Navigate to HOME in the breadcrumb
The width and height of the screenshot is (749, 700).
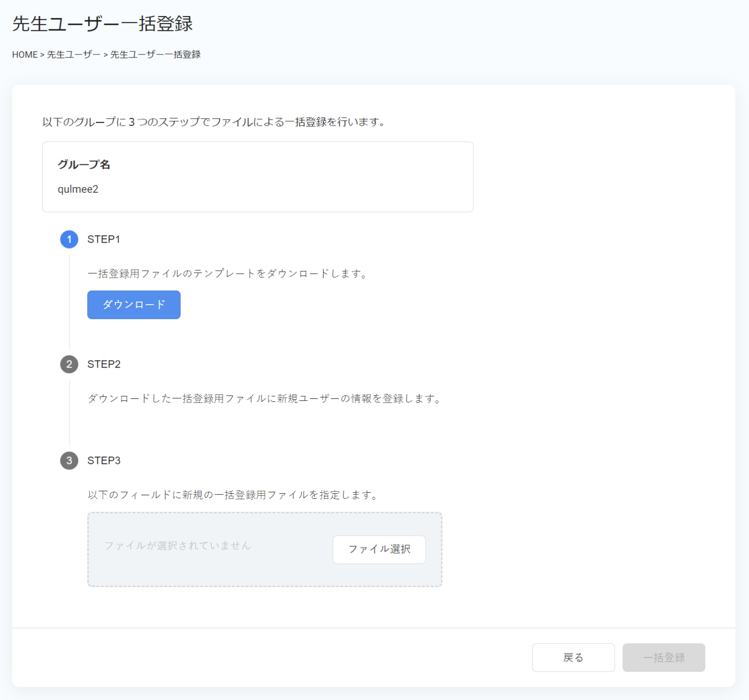pyautogui.click(x=25, y=55)
